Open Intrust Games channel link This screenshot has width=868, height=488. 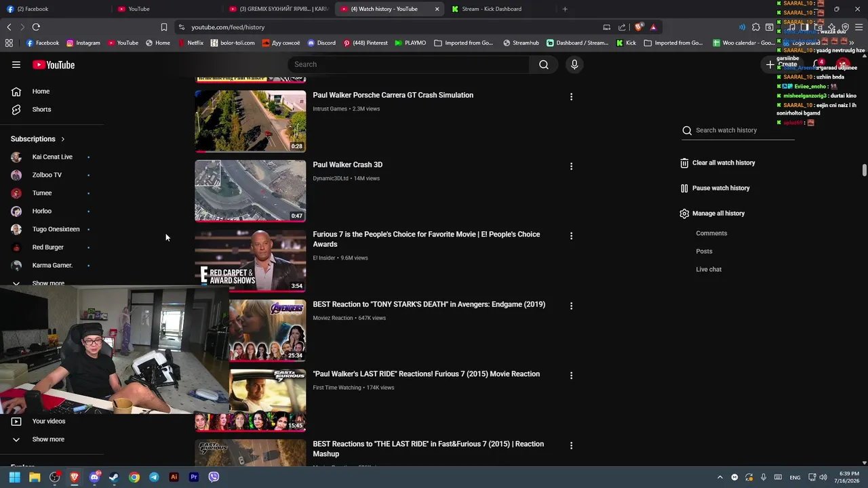click(x=330, y=108)
